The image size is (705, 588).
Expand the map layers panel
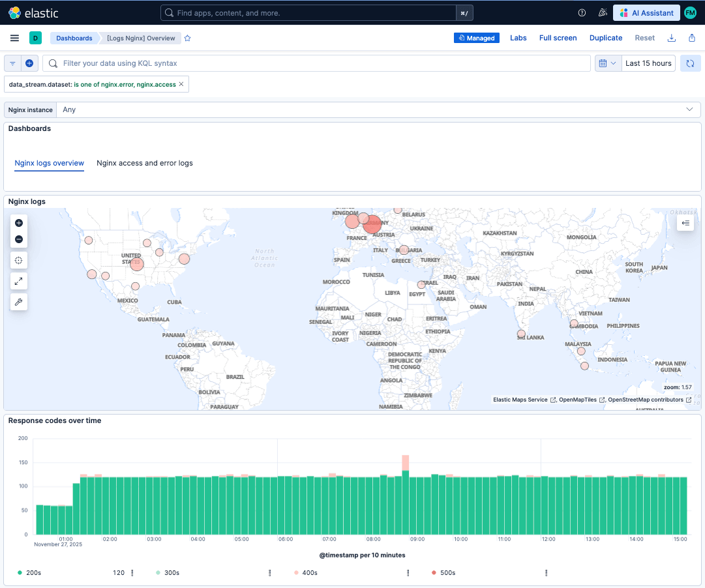685,223
